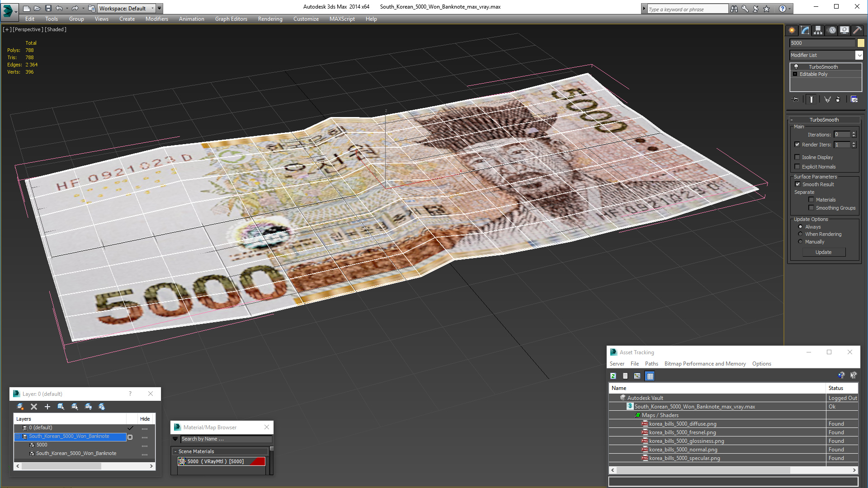Toggle Render Iters checkbox

pos(797,145)
